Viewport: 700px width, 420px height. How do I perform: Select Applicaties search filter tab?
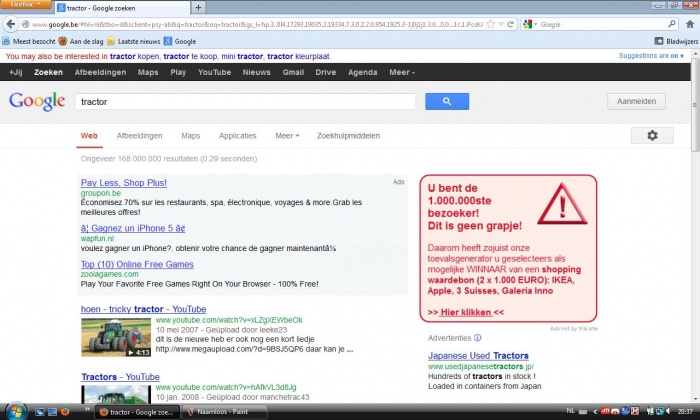pos(238,136)
